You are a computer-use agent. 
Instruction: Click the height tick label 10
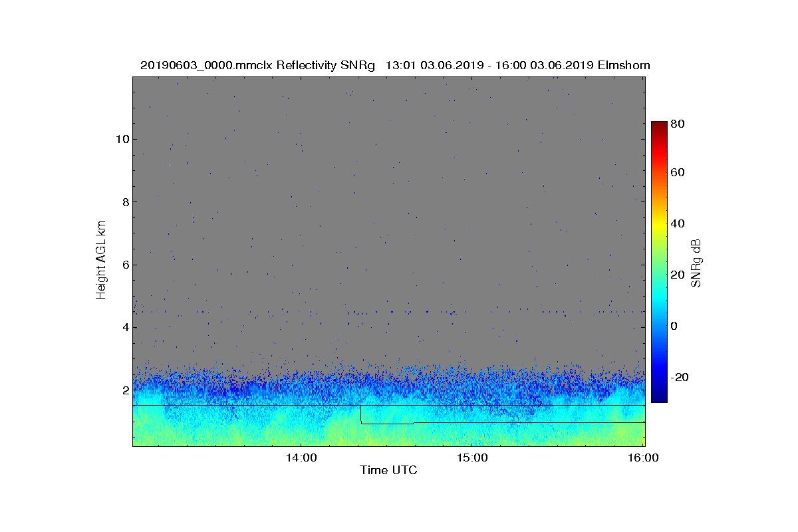click(x=122, y=139)
